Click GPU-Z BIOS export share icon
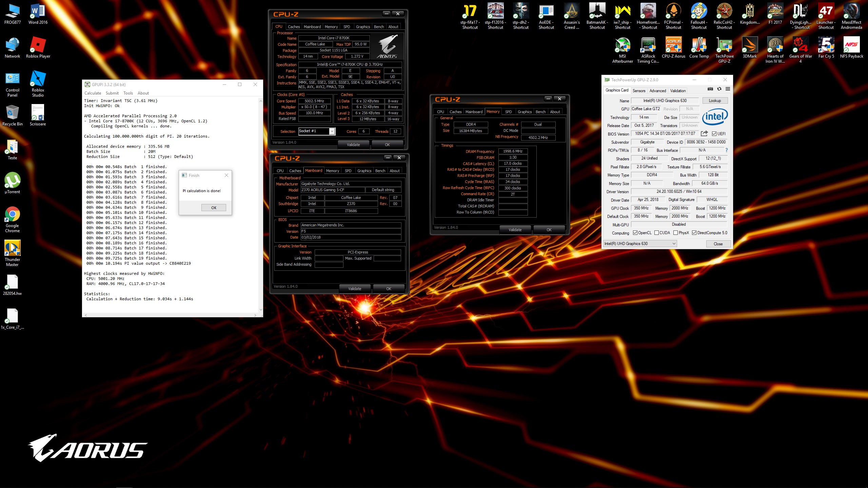 coord(704,133)
